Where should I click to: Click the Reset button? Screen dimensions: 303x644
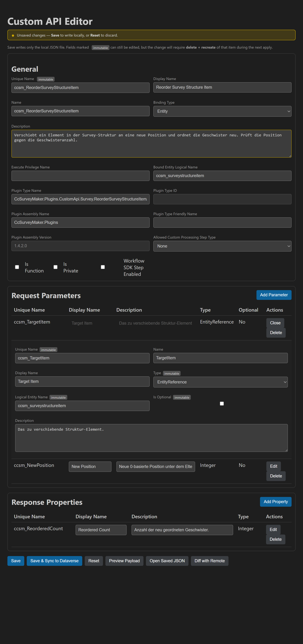point(94,561)
